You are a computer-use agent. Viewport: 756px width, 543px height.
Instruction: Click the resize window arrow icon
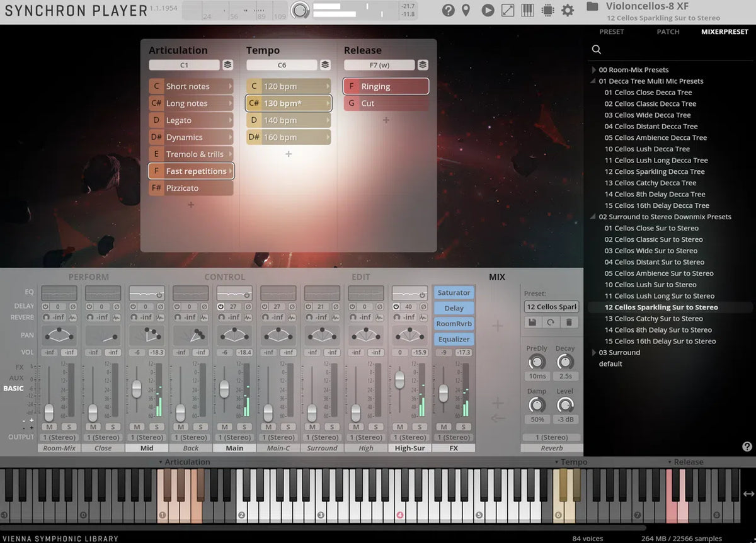508,10
